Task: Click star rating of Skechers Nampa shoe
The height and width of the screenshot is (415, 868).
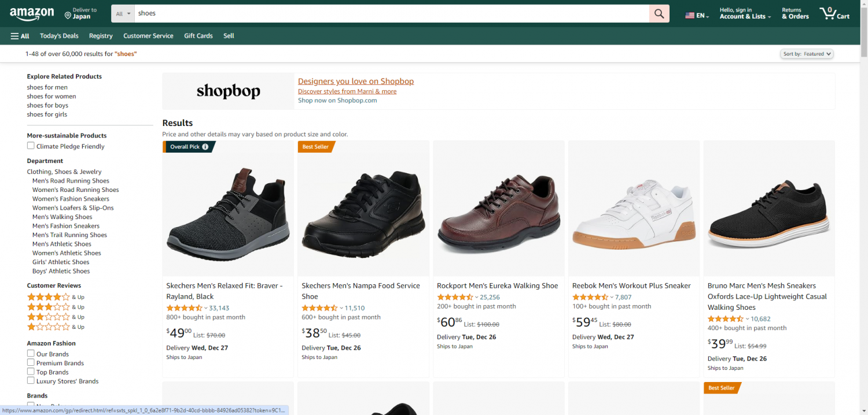Action: [320, 308]
